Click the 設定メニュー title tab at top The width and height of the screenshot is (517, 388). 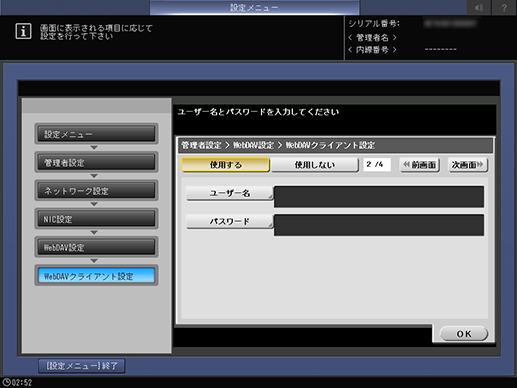point(254,7)
